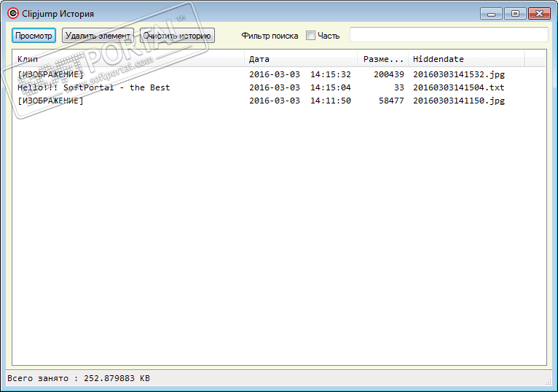Click size value 200439
This screenshot has height=392, width=558.
click(389, 74)
